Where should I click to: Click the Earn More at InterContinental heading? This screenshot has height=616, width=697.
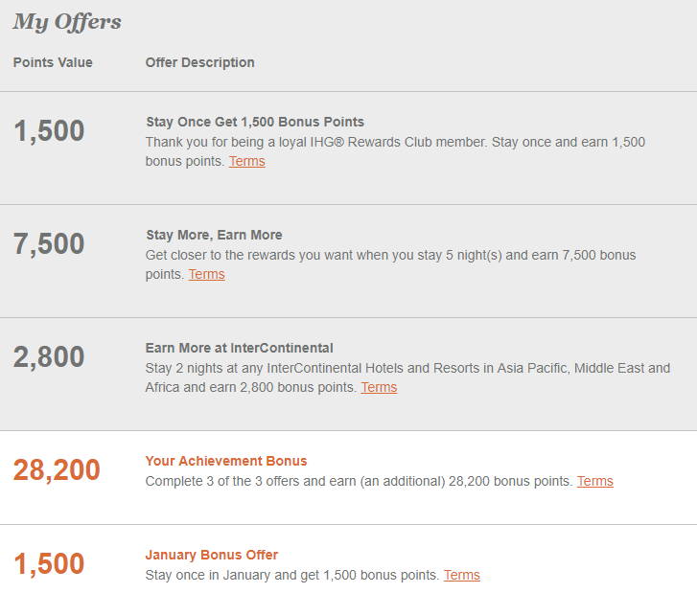(x=239, y=348)
